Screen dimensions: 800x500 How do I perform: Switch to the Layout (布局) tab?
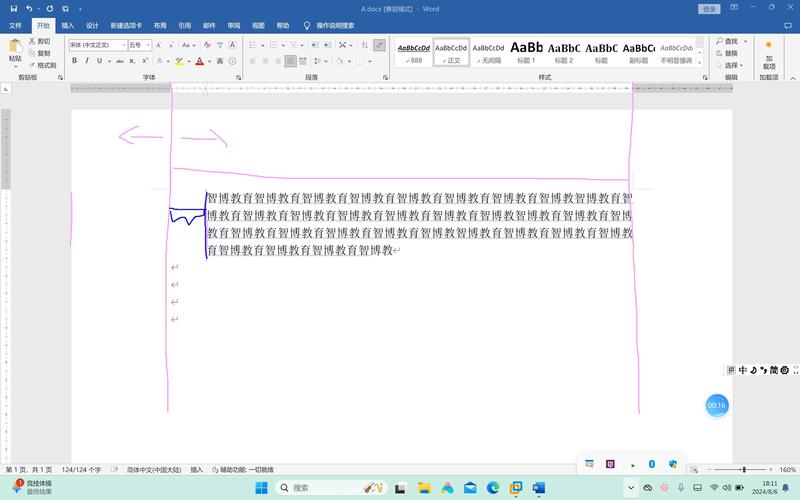click(160, 26)
